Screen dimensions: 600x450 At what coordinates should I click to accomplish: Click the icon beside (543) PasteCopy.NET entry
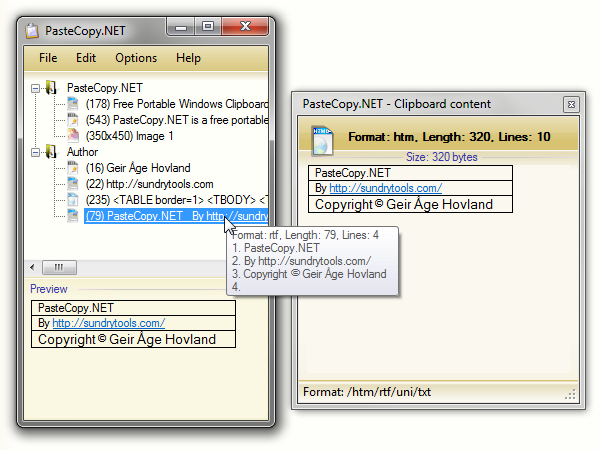[73, 119]
